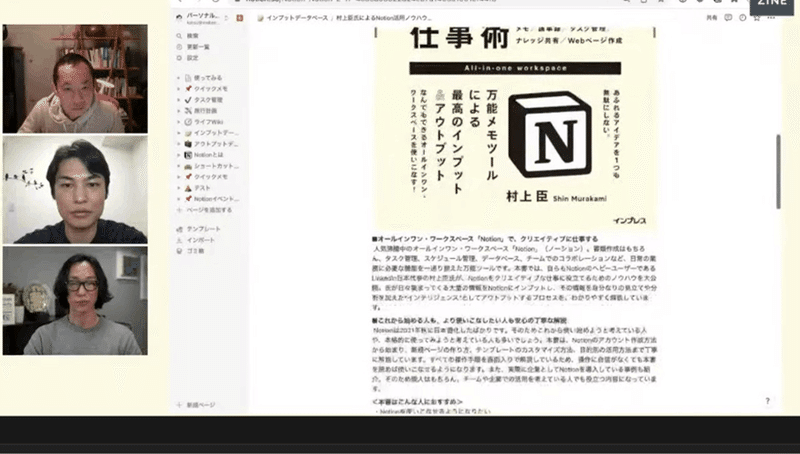Open page history clock icon
800x454 pixels.
[743, 18]
